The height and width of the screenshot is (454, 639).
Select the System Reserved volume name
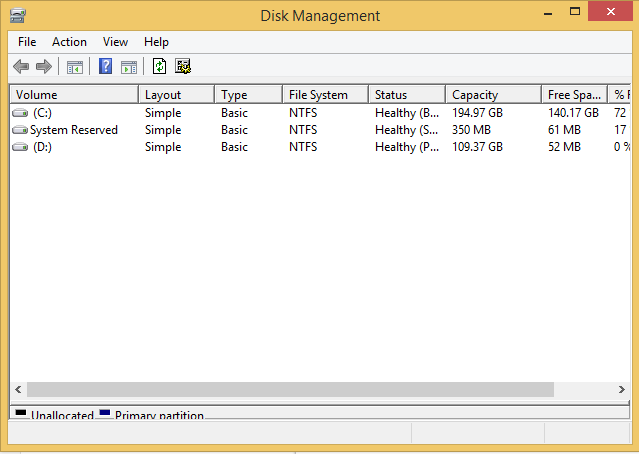[x=74, y=130]
